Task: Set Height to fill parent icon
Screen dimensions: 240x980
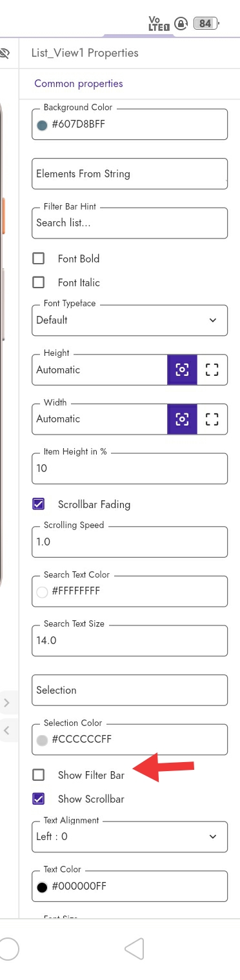Action: (212, 370)
